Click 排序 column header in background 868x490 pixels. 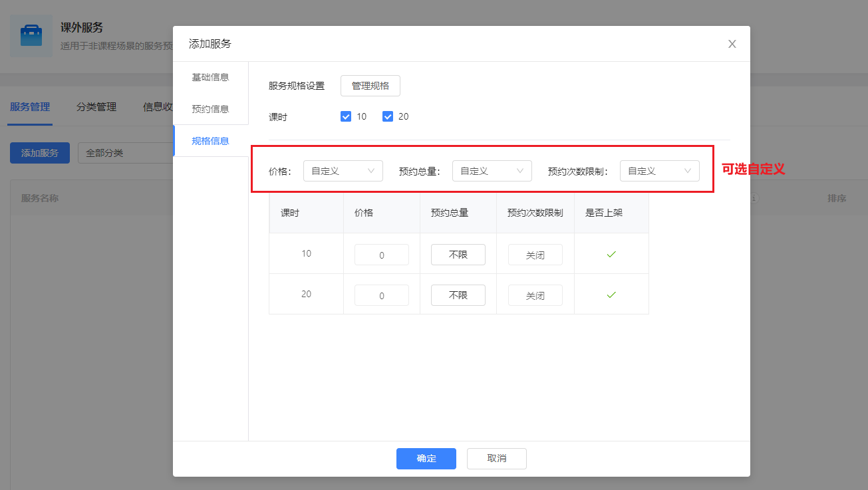[x=837, y=198]
